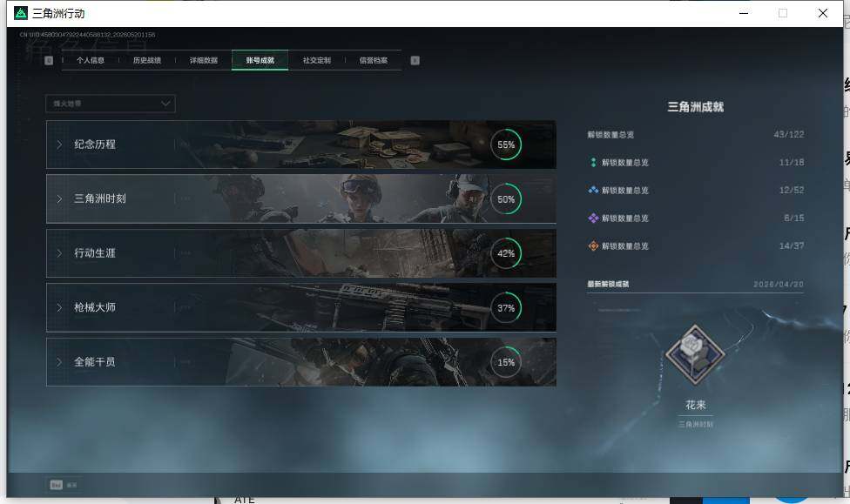Click the blue tier icon beside 12/52
850x504 pixels.
point(593,190)
